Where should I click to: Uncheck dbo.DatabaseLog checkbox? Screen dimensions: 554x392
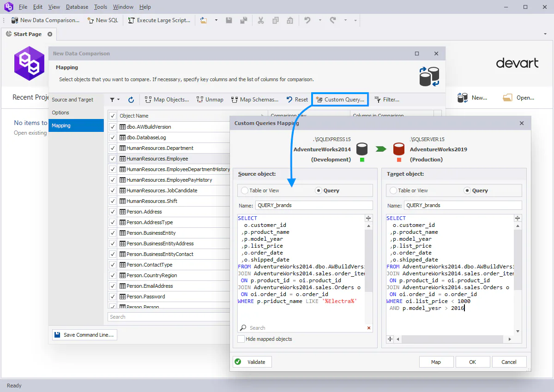tap(113, 137)
